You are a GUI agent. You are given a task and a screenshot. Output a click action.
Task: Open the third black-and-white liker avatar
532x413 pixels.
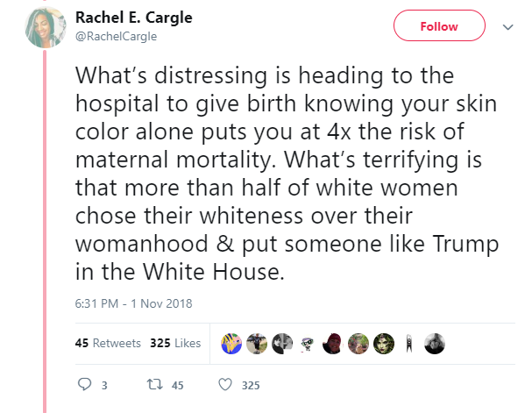282,344
